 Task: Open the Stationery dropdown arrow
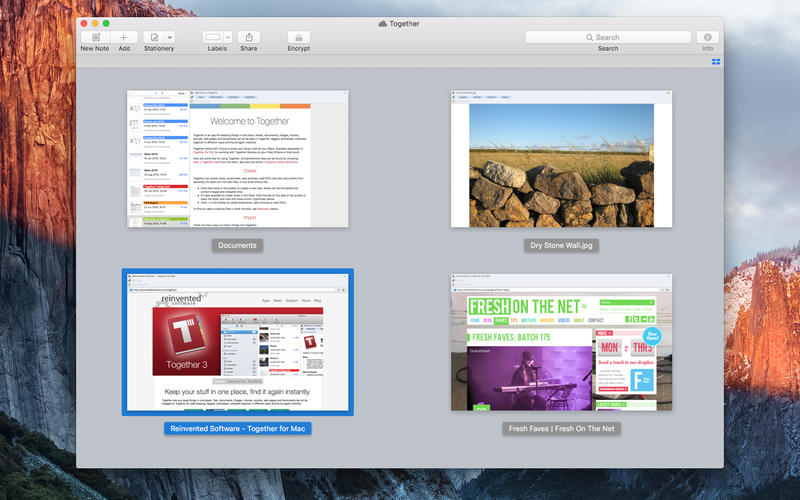coord(170,37)
